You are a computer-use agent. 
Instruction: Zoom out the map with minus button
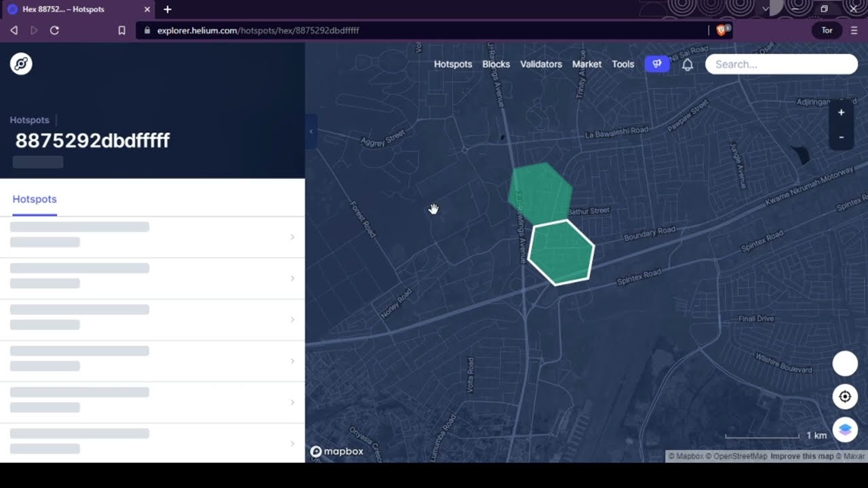(842, 137)
